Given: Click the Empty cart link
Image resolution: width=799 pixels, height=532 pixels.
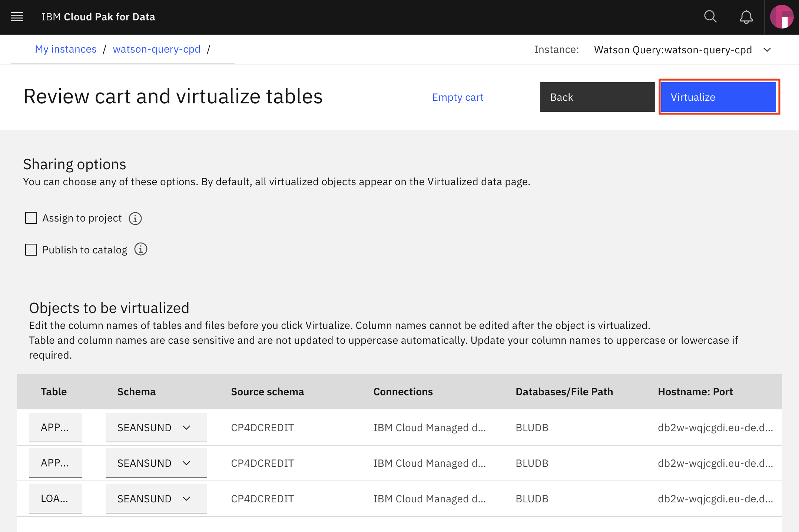Looking at the screenshot, I should click(x=457, y=97).
